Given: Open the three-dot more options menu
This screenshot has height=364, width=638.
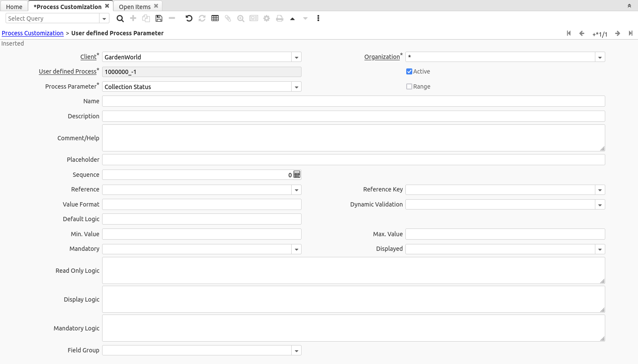Looking at the screenshot, I should click(x=318, y=19).
